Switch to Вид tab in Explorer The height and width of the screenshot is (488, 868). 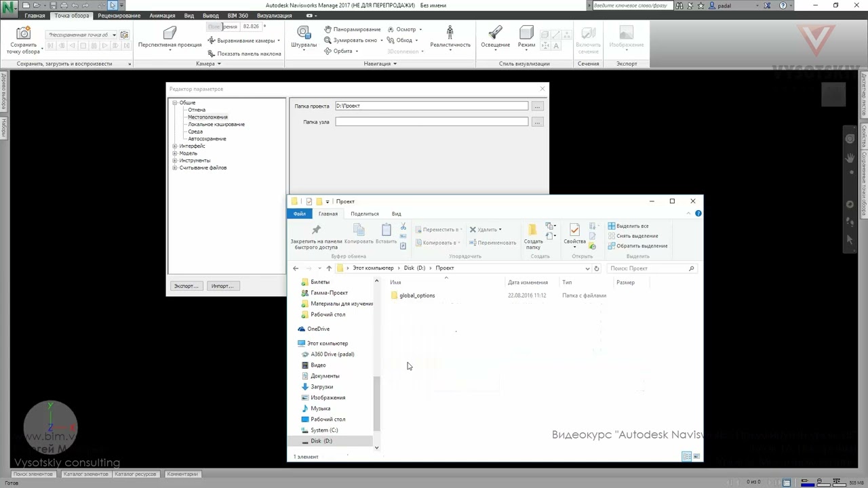click(x=396, y=213)
